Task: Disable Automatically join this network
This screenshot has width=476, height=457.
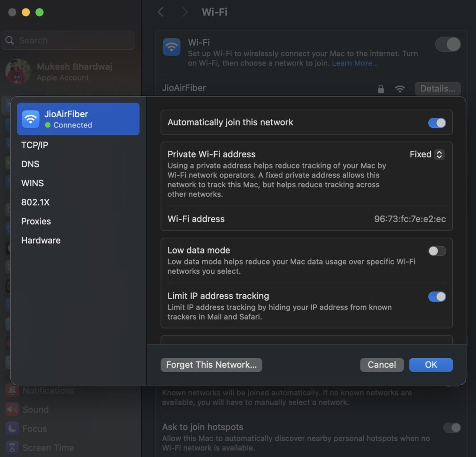Action: point(437,123)
